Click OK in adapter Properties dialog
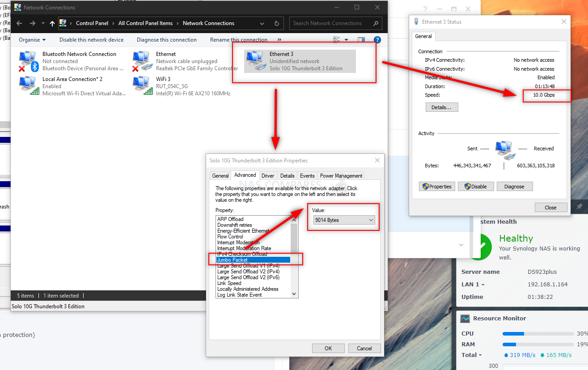The width and height of the screenshot is (588, 370). click(x=328, y=349)
